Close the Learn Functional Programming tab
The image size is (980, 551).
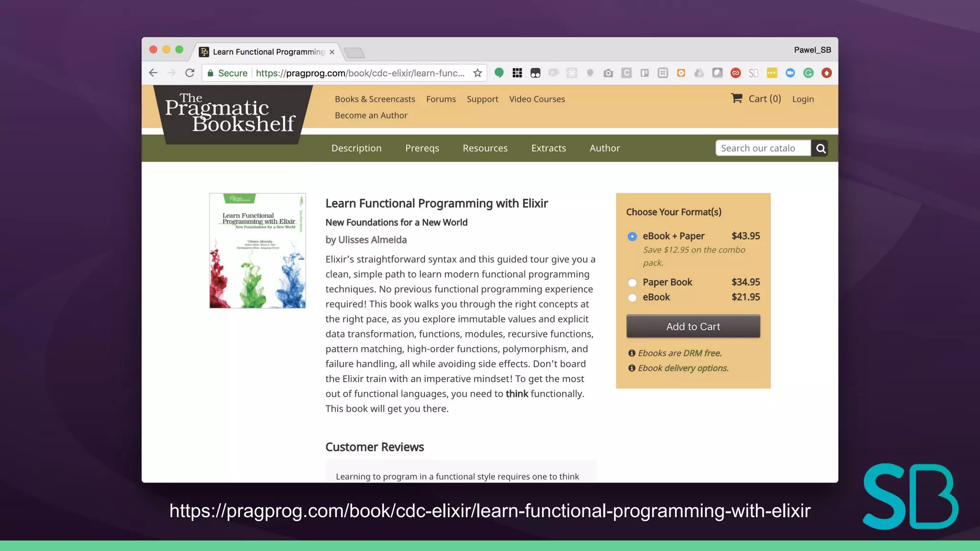pos(332,52)
